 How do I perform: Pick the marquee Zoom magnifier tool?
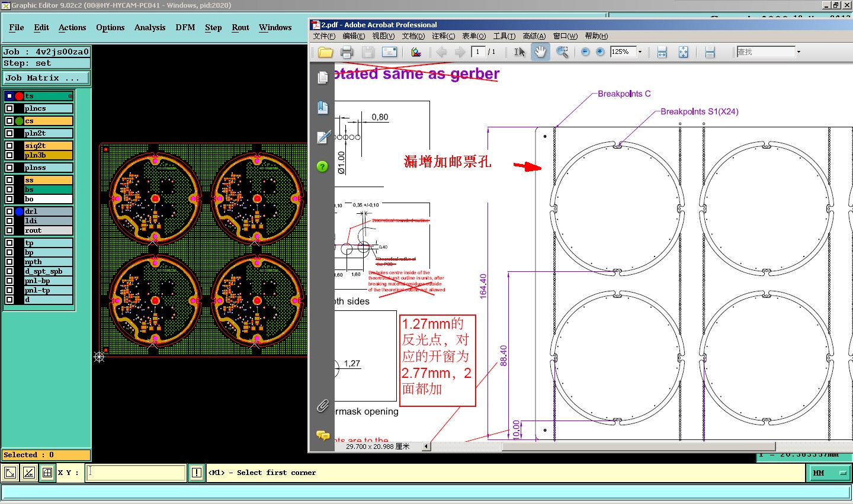tap(562, 52)
